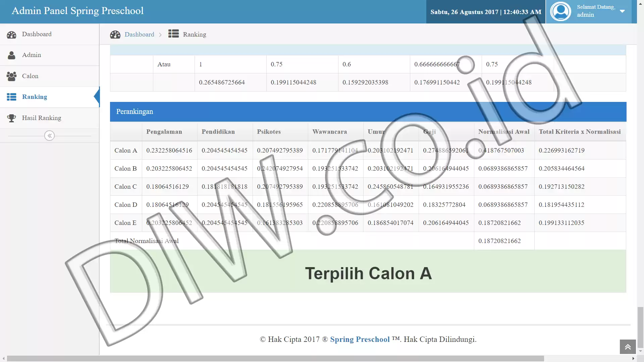Open the Hasil Ranking menu item

tap(50, 118)
